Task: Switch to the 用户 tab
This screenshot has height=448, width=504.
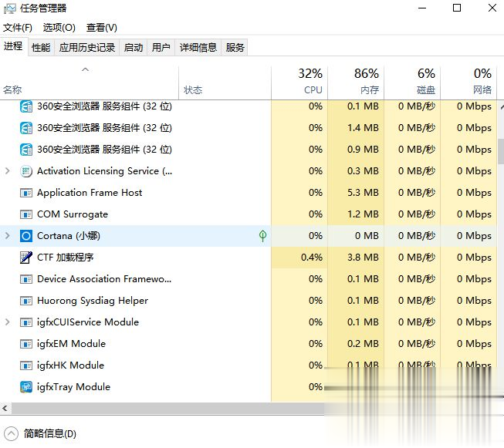Action: (x=161, y=48)
